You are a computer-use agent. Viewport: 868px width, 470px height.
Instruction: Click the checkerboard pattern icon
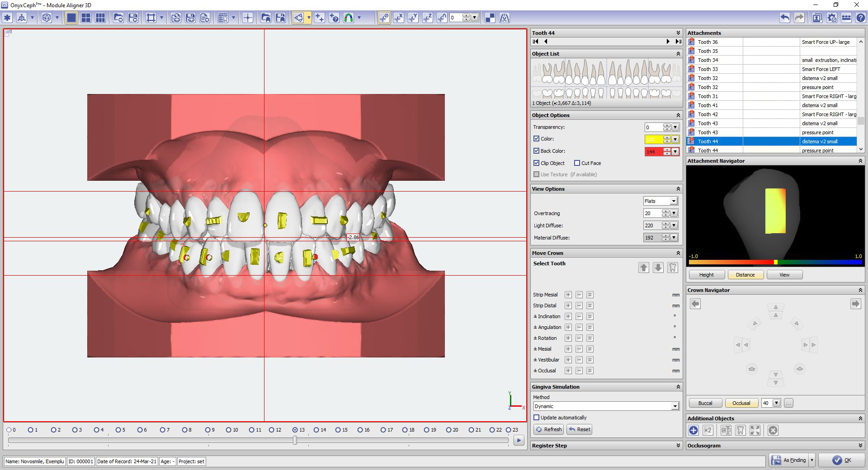coord(490,18)
